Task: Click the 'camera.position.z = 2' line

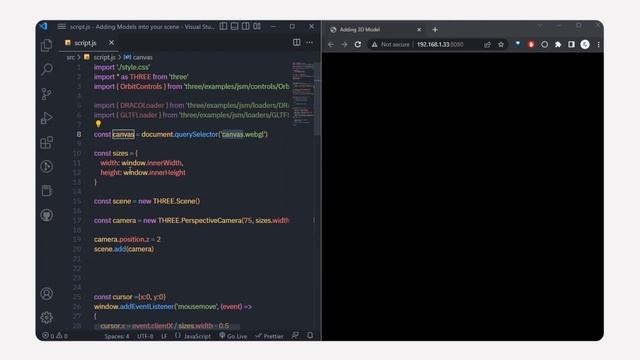Action: point(127,239)
